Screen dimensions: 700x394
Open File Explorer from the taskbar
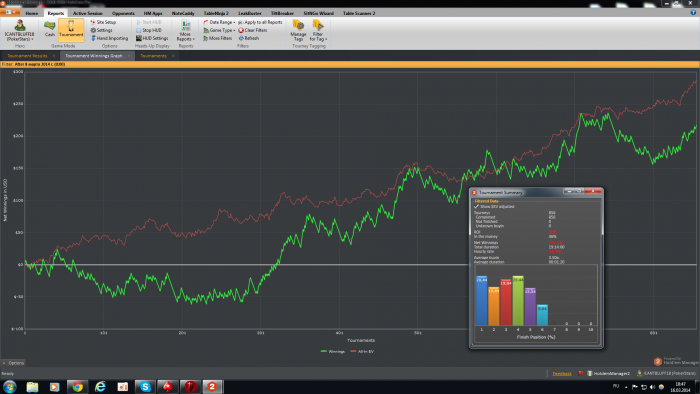(x=32, y=386)
